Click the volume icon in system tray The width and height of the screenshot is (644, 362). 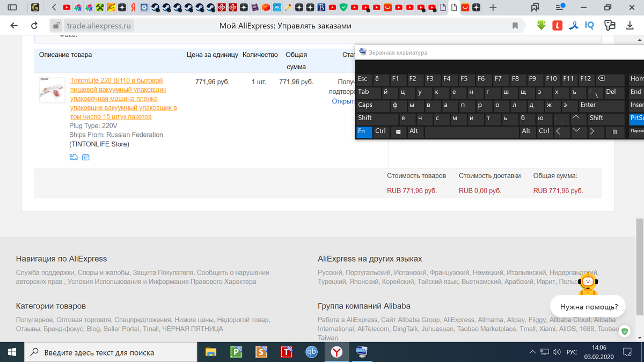coord(557,352)
